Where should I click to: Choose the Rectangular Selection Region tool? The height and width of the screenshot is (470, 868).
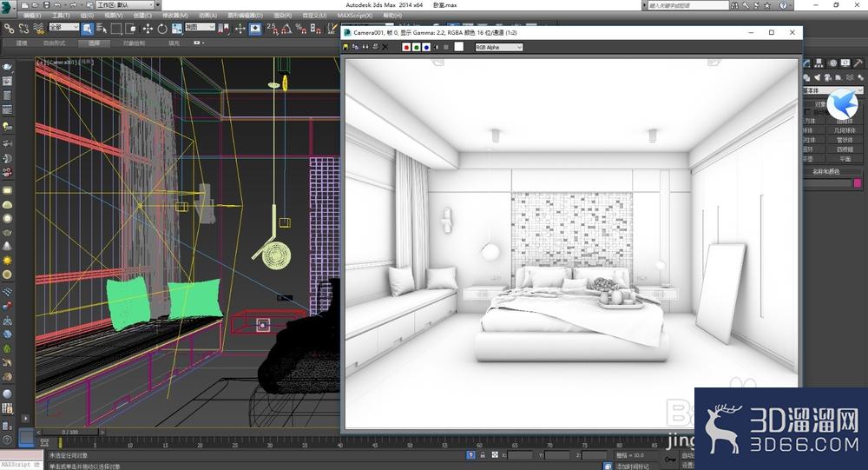[x=116, y=29]
